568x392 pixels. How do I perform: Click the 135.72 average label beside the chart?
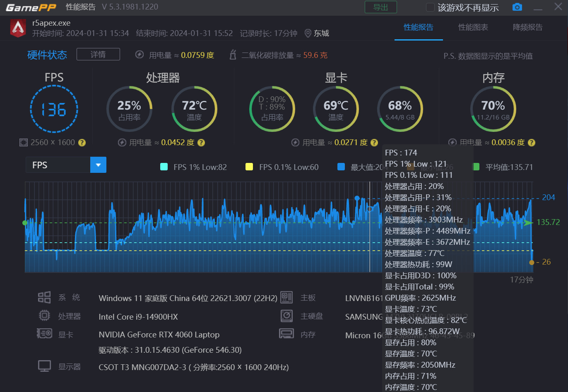[548, 222]
